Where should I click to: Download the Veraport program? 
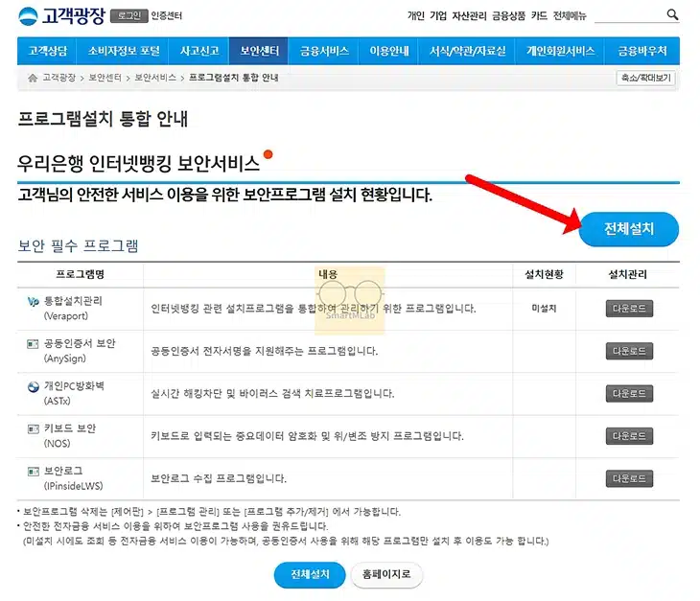629,309
